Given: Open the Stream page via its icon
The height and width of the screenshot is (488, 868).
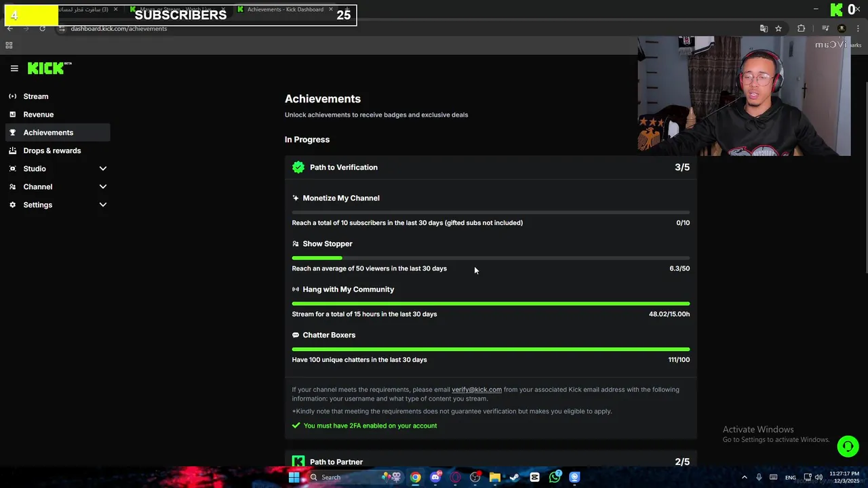Looking at the screenshot, I should coord(12,96).
